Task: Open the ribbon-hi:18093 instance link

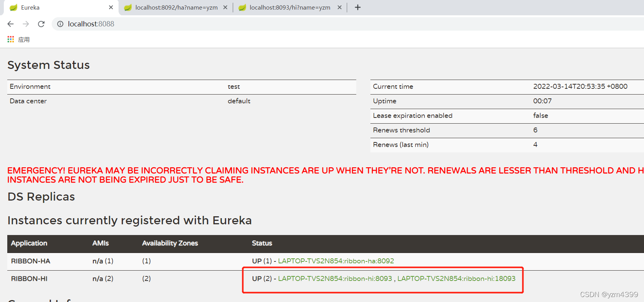Action: (457, 279)
